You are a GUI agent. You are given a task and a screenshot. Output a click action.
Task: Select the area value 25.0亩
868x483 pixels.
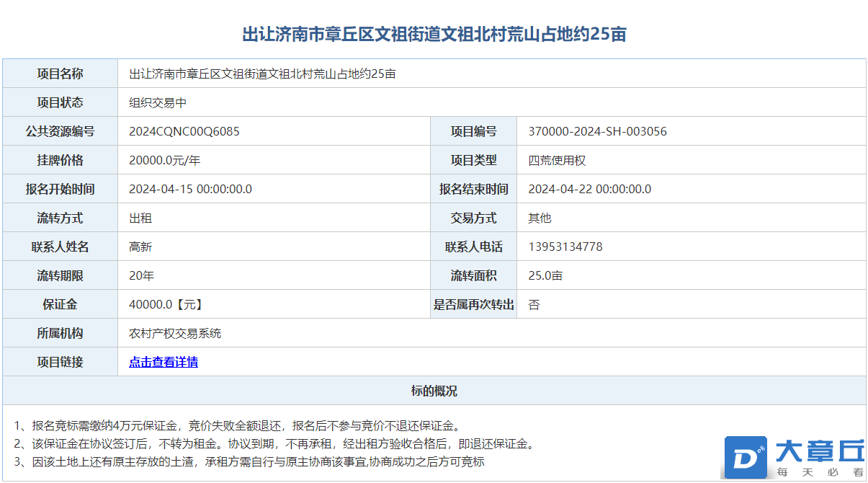click(x=545, y=275)
